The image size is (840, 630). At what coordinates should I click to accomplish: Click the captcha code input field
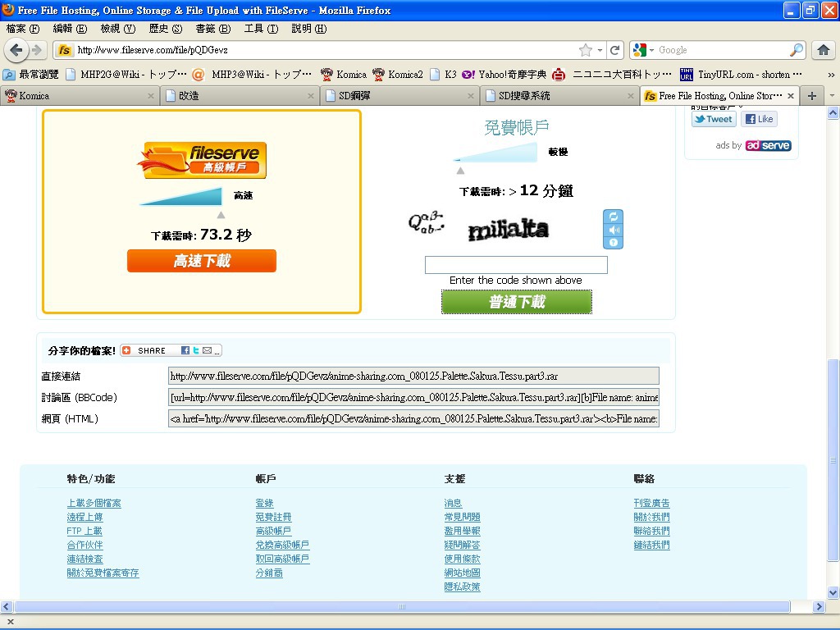(x=516, y=265)
